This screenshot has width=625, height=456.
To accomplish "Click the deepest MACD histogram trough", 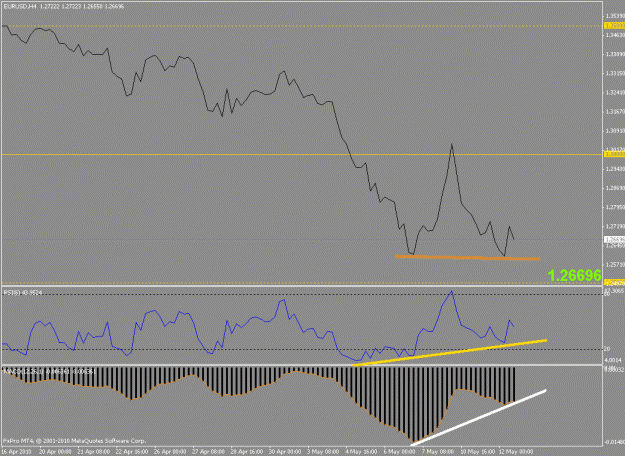I will (x=413, y=440).
